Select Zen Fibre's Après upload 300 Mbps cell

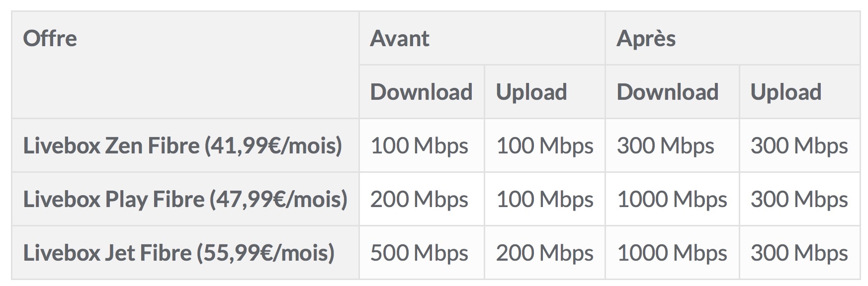coord(799,146)
